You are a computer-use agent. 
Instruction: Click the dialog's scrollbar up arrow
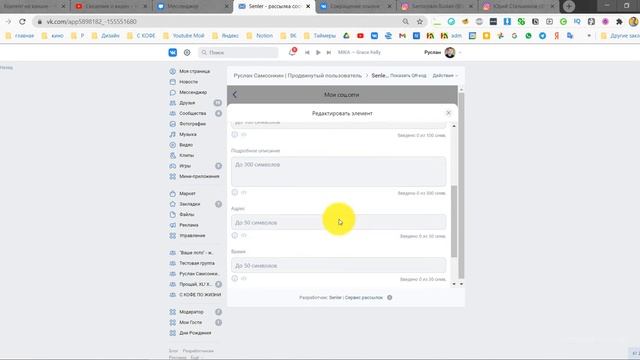coord(454,126)
